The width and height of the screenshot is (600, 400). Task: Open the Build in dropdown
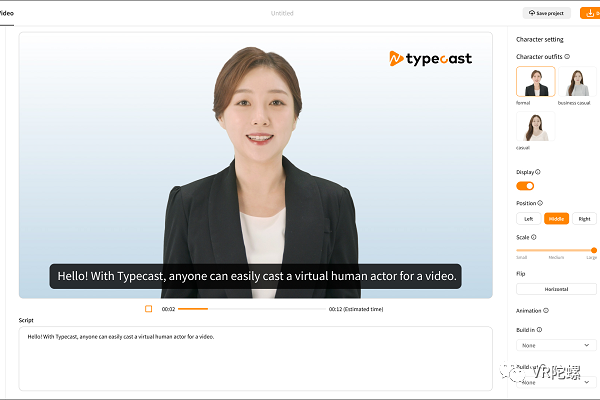tap(556, 345)
